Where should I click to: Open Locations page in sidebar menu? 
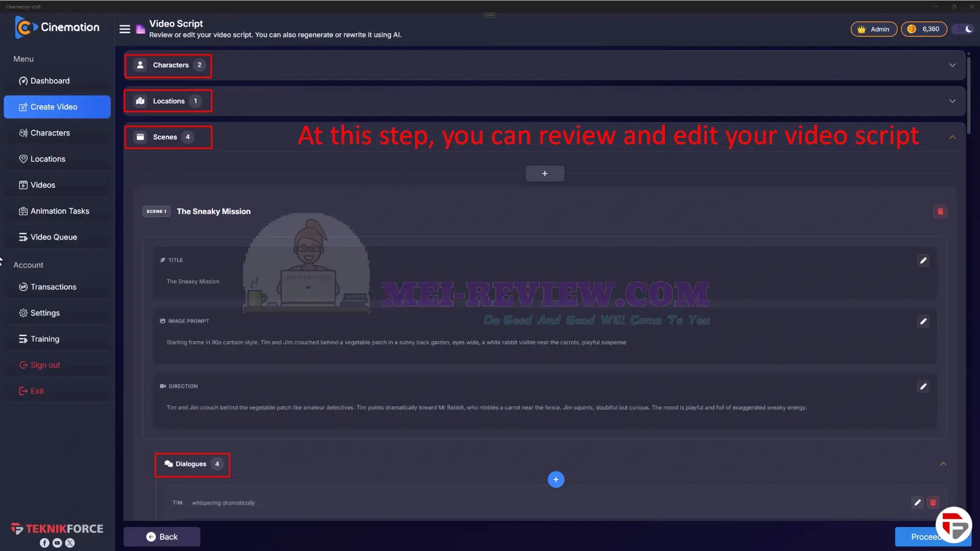[57, 159]
